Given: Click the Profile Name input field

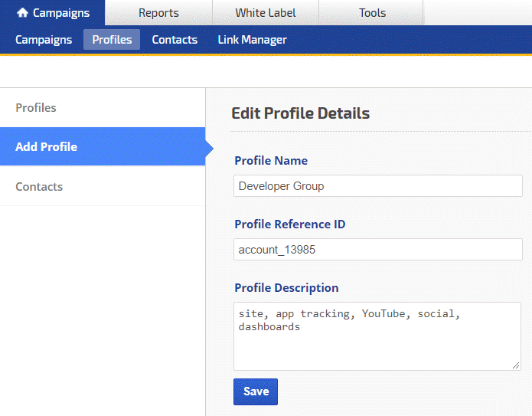Looking at the screenshot, I should click(377, 186).
